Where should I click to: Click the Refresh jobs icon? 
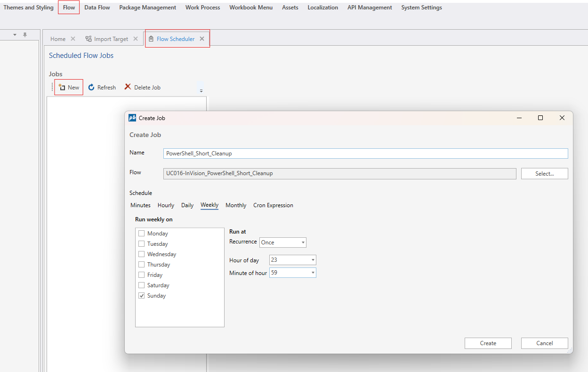tap(91, 88)
